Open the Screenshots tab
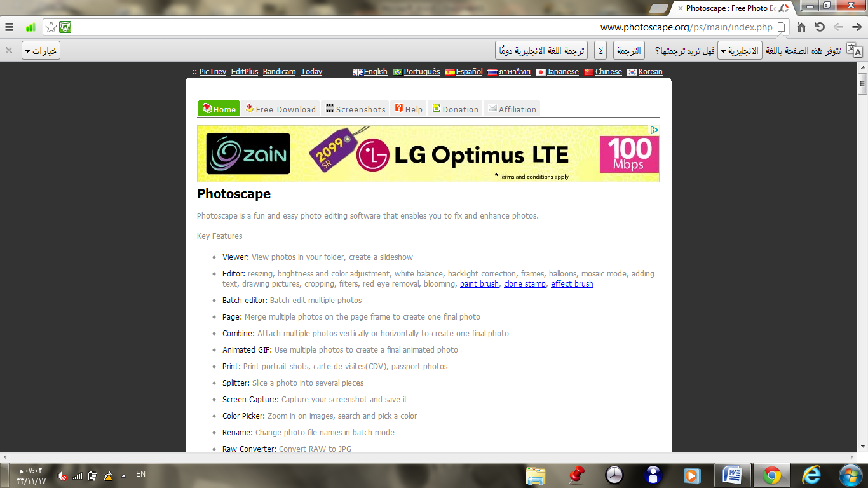The image size is (868, 488). (355, 109)
